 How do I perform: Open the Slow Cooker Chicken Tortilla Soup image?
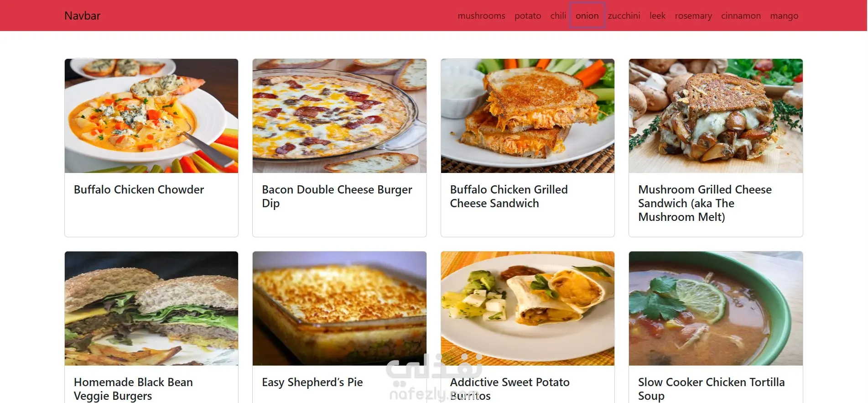(716, 309)
